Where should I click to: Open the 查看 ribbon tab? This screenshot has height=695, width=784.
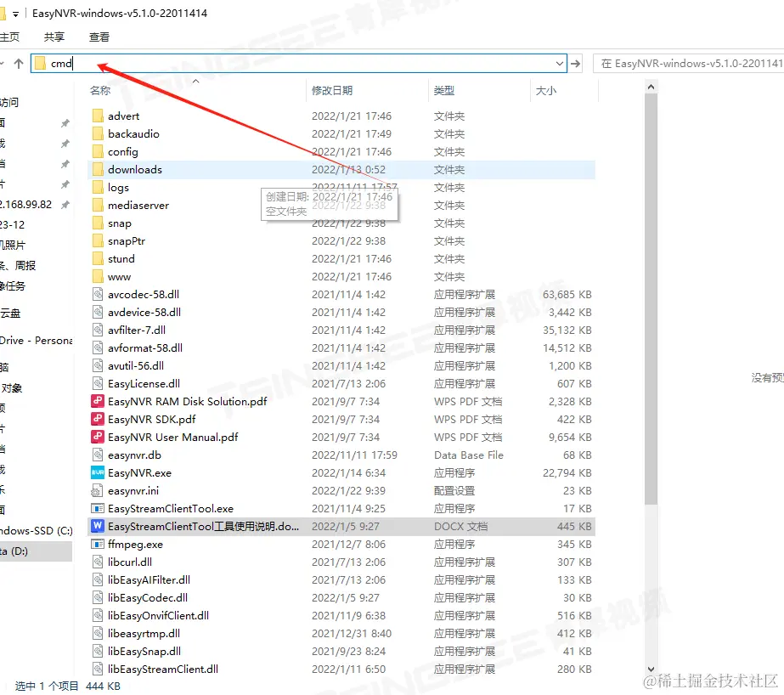99,37
